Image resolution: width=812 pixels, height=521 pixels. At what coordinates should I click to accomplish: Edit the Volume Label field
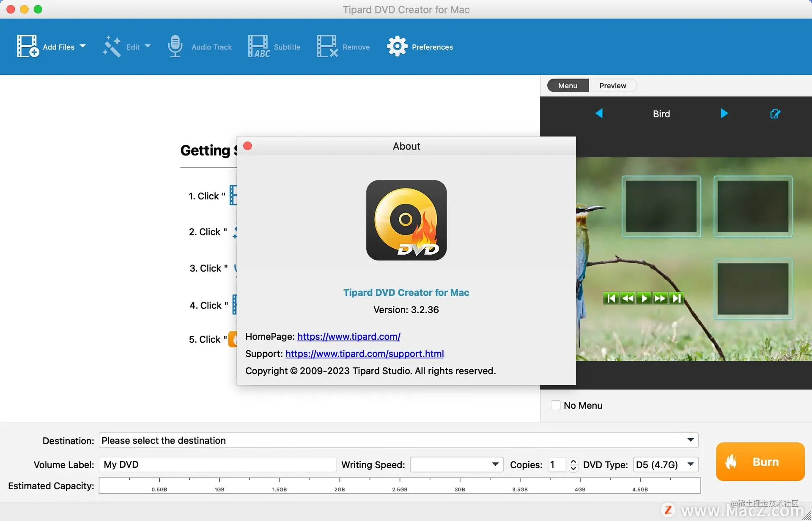click(217, 464)
